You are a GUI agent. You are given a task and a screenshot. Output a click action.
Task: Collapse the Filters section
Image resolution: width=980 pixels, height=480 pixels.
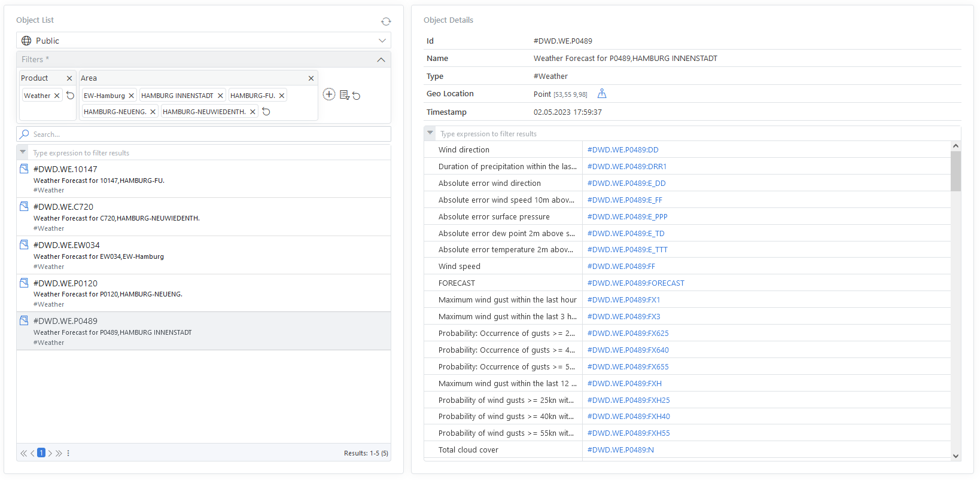pos(381,60)
